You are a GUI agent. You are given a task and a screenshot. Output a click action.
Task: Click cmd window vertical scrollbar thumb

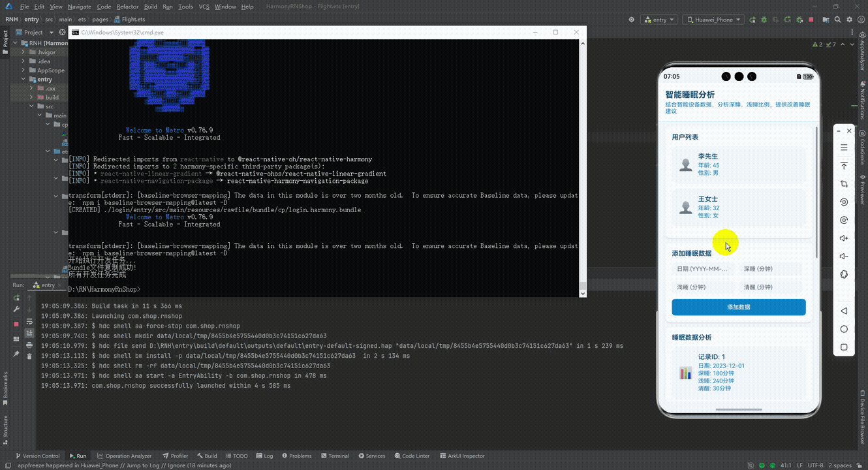[582, 285]
